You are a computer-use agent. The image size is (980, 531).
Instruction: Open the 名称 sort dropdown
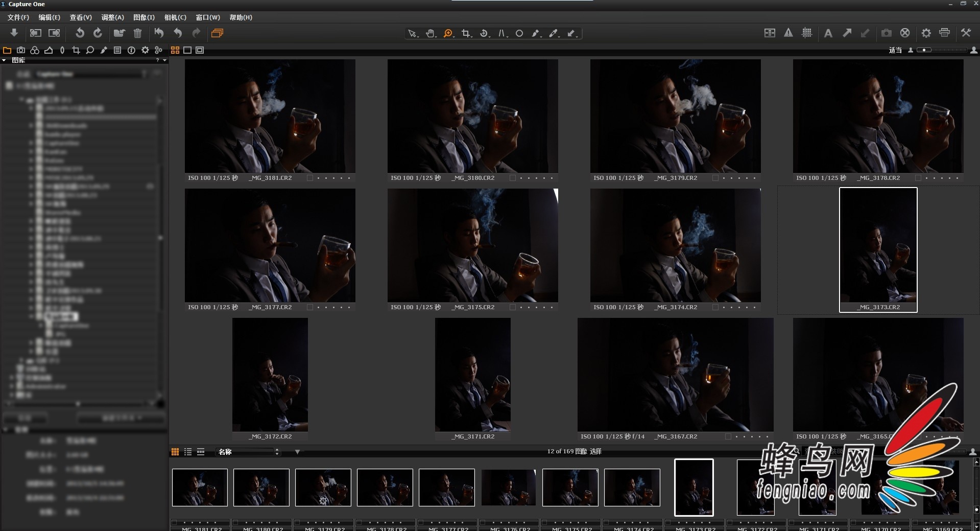[249, 452]
